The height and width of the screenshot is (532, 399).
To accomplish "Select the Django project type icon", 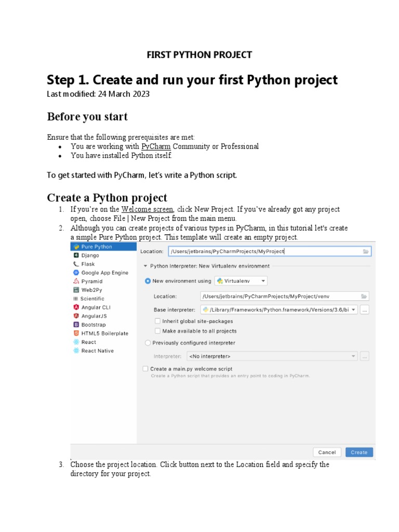I will point(76,256).
